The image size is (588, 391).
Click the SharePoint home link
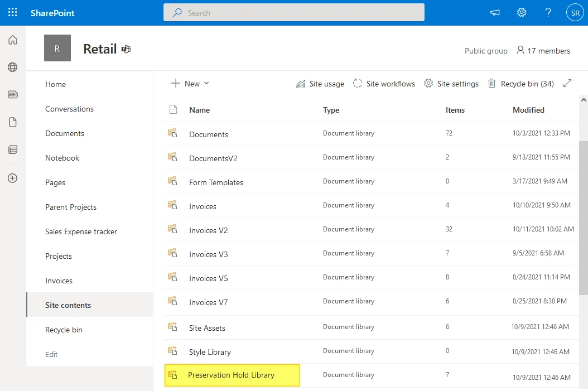(x=52, y=13)
